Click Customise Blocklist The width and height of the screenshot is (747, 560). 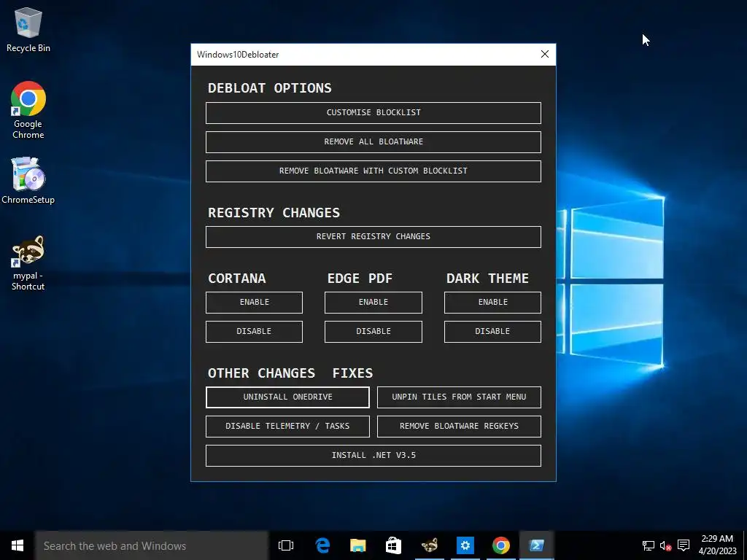point(373,113)
